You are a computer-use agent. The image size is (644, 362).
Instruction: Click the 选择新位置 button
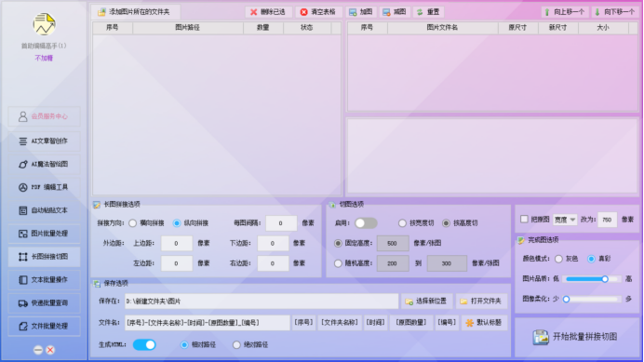point(426,302)
